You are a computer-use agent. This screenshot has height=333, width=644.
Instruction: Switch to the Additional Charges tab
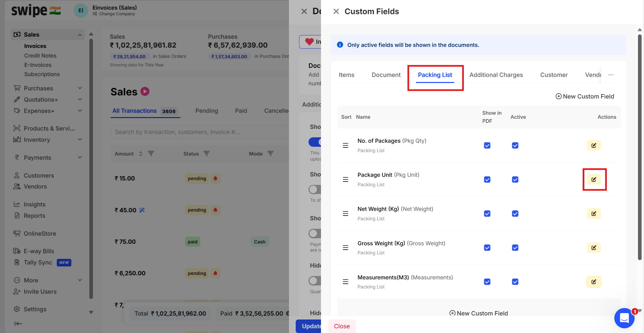point(496,75)
